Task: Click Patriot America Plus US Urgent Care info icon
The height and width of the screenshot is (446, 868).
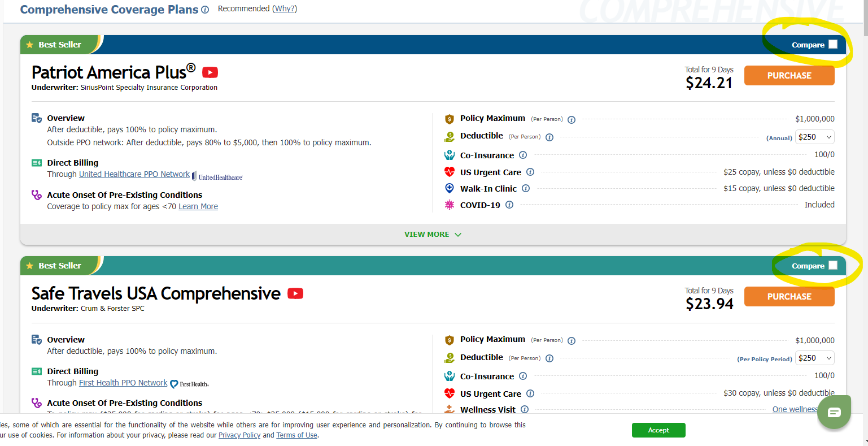Action: click(x=530, y=172)
